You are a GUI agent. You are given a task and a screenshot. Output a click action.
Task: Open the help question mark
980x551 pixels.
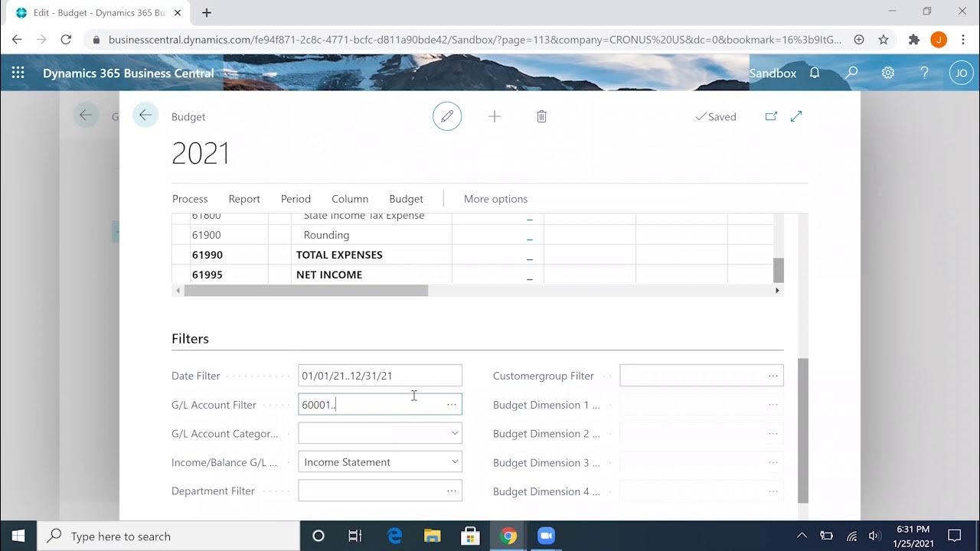(924, 73)
